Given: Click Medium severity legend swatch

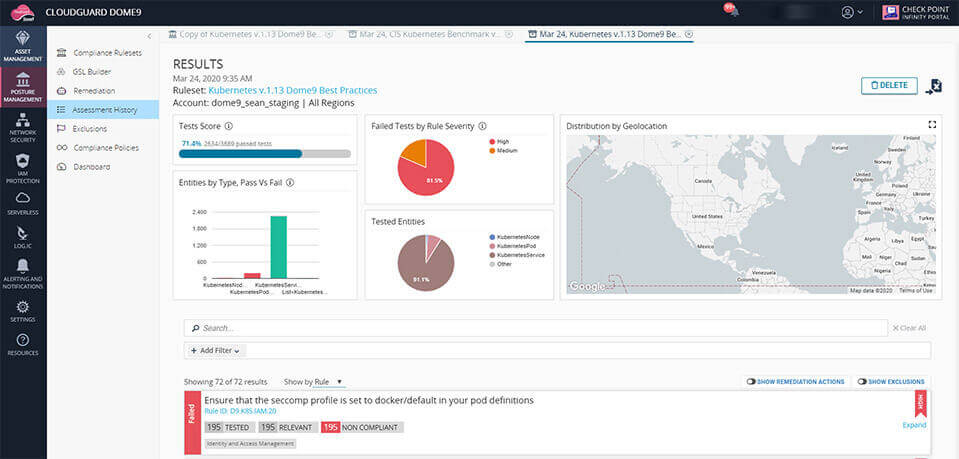Looking at the screenshot, I should pos(492,151).
